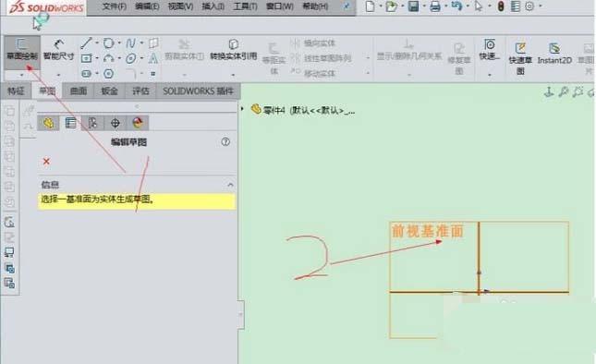596x364 pixels.
Task: Toggle the Rapid Sketch (快速草图) button
Action: (x=520, y=58)
